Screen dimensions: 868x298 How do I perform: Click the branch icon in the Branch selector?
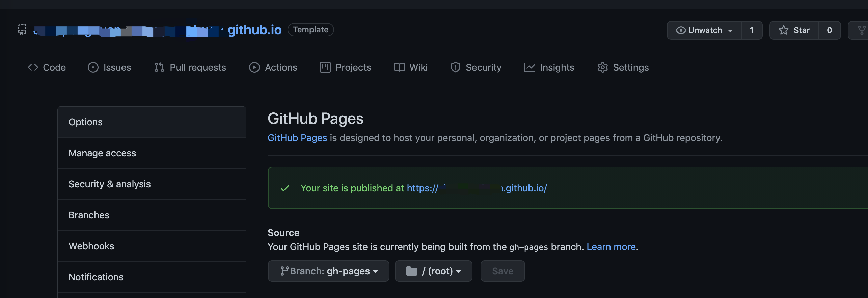click(284, 271)
